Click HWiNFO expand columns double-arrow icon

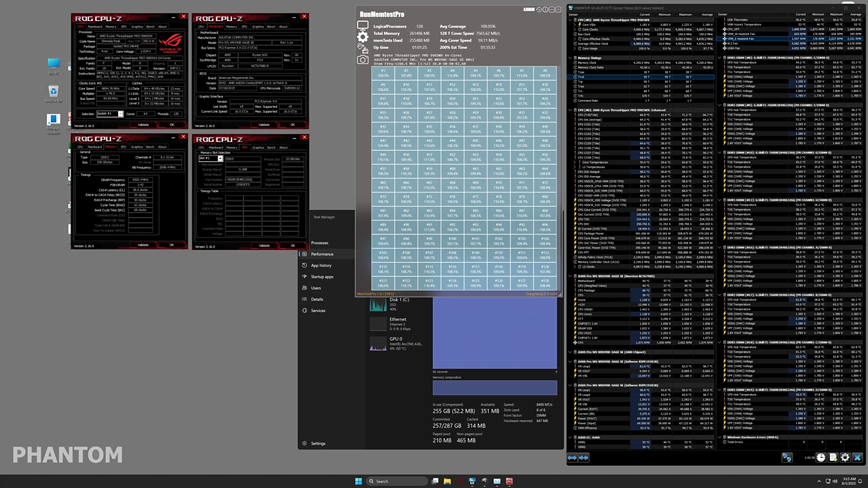click(x=572, y=458)
